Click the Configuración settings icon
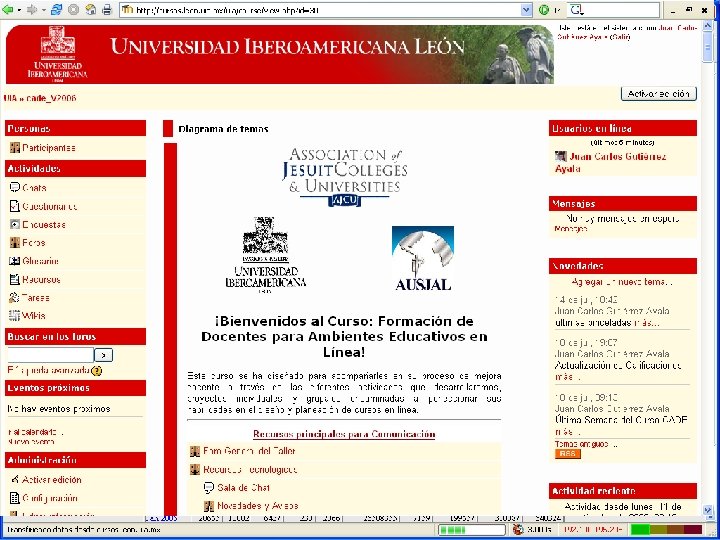Screen dimensions: 720x540 point(15,498)
